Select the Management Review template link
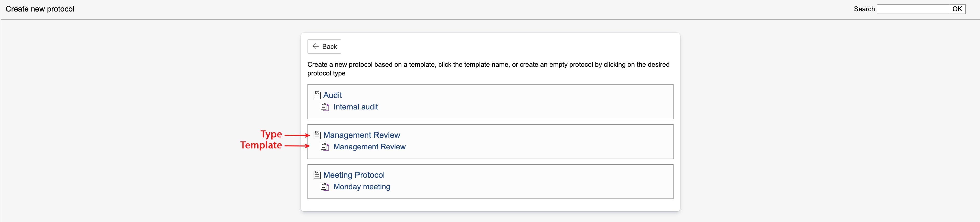This screenshot has width=980, height=222. pyautogui.click(x=369, y=147)
